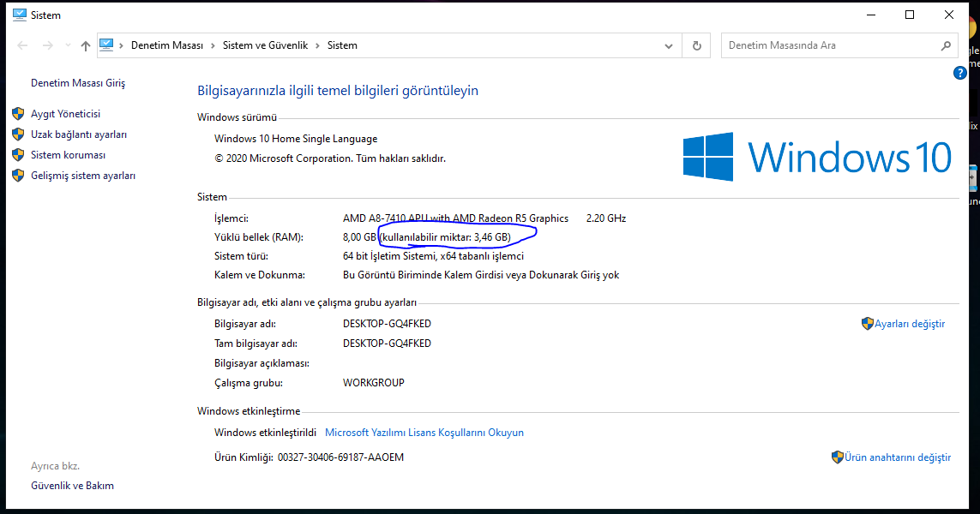Open recent locations dropdown arrow
980x514 pixels.
coord(68,45)
